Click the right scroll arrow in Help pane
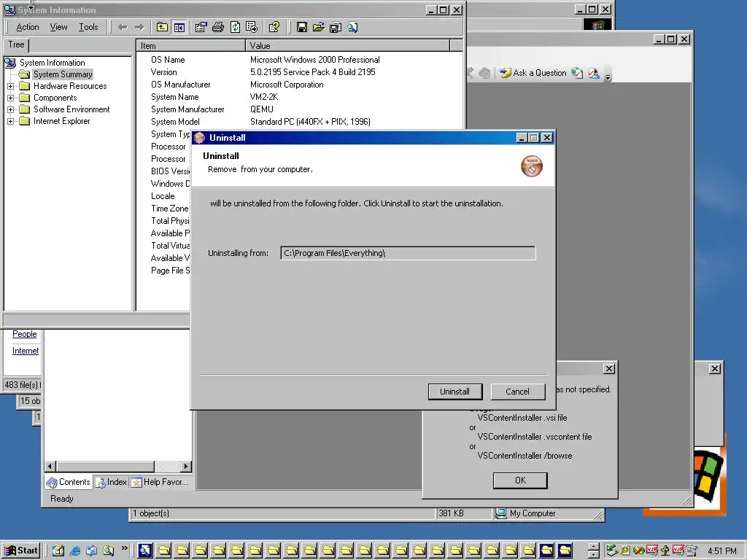747x560 pixels. click(x=186, y=466)
